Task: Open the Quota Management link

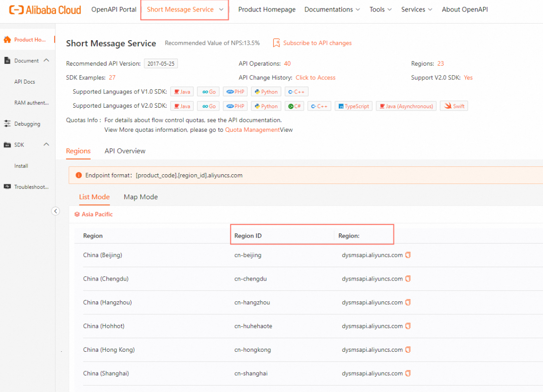Action: tap(253, 130)
